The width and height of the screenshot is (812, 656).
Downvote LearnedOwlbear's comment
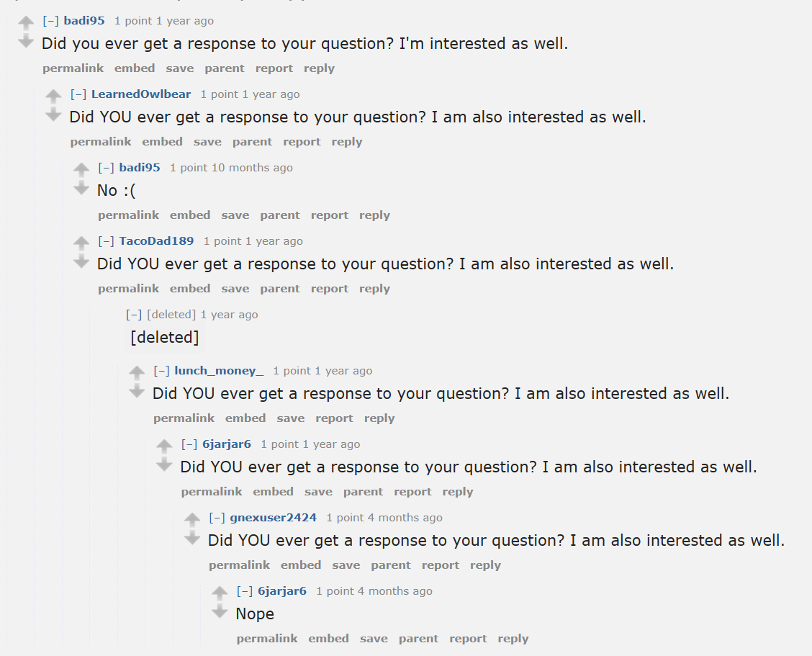click(x=53, y=115)
